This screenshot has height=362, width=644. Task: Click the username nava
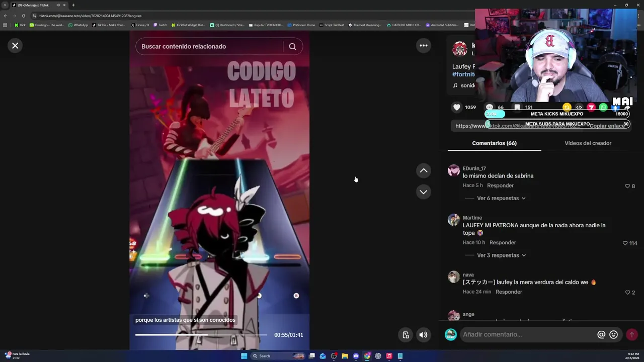[x=468, y=275]
